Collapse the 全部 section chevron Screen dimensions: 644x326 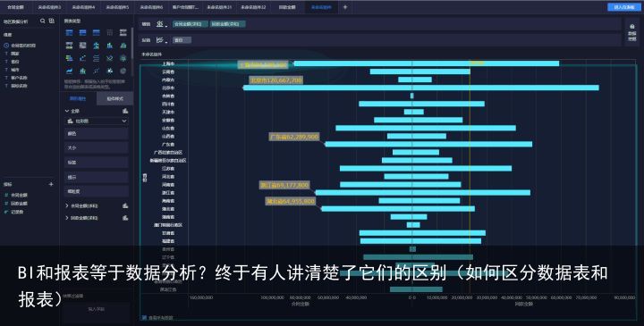67,111
